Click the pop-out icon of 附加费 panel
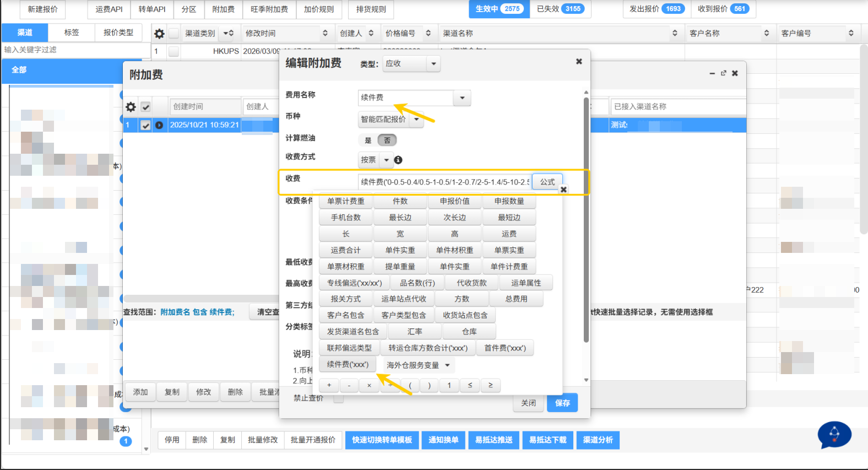The image size is (868, 470). tap(723, 73)
